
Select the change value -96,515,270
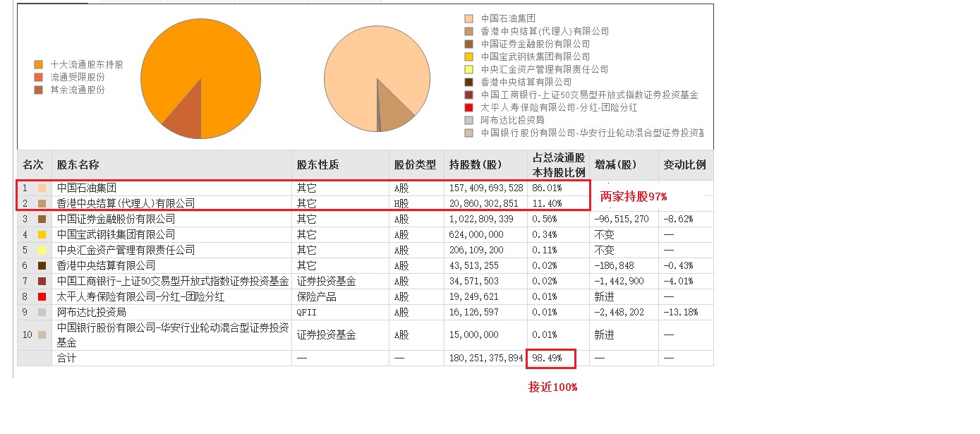click(x=622, y=219)
